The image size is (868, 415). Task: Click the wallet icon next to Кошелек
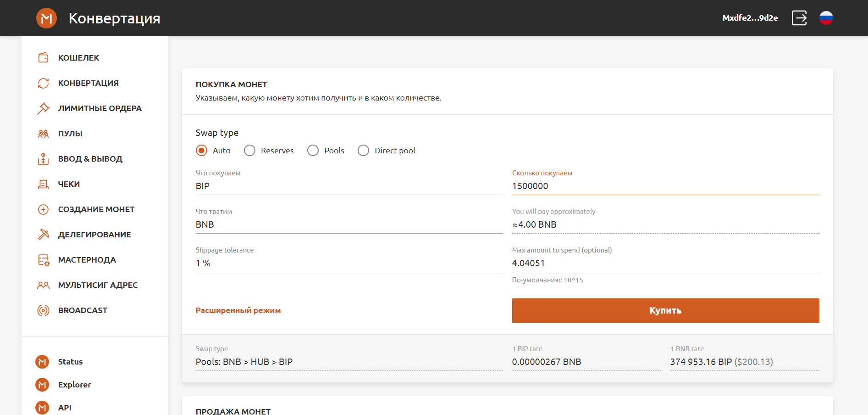tap(43, 58)
